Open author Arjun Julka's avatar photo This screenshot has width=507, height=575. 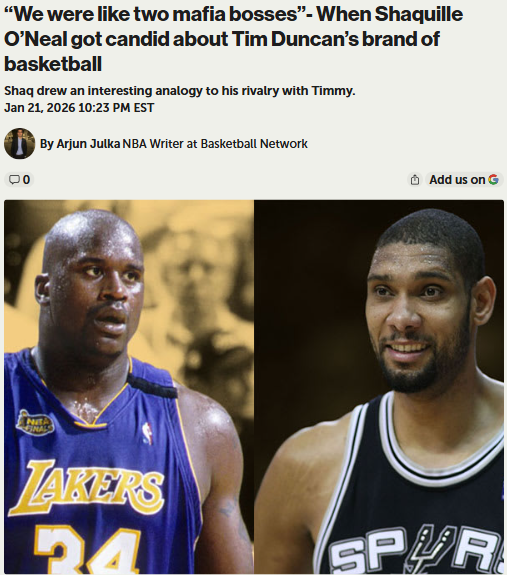(x=19, y=143)
